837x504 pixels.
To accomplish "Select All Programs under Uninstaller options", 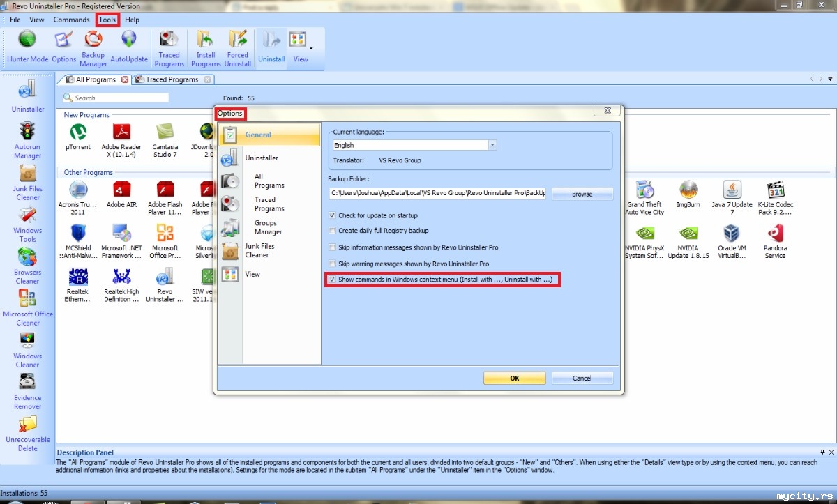I will (x=269, y=181).
